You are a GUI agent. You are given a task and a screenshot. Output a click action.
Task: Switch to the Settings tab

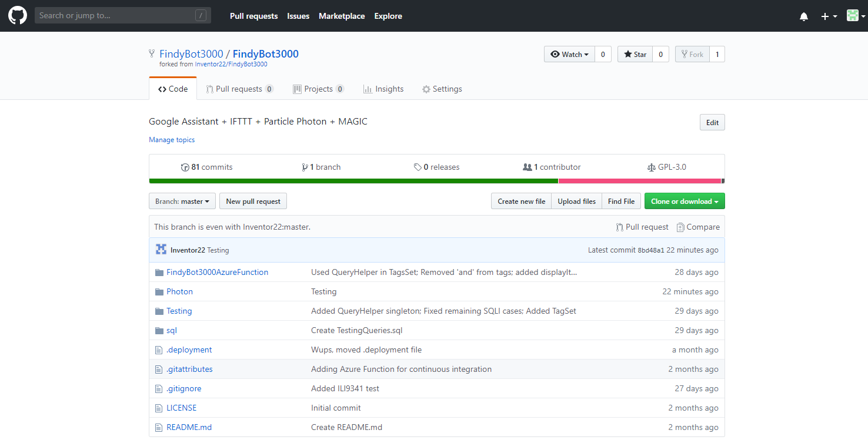click(x=442, y=89)
